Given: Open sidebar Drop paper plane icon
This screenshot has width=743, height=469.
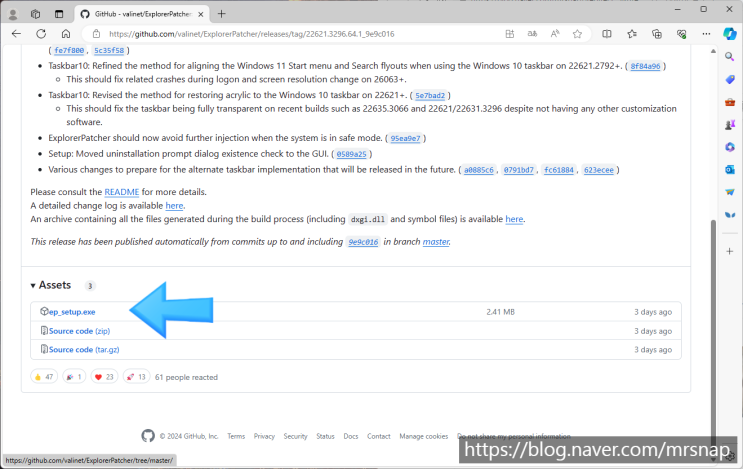Looking at the screenshot, I should tap(730, 192).
